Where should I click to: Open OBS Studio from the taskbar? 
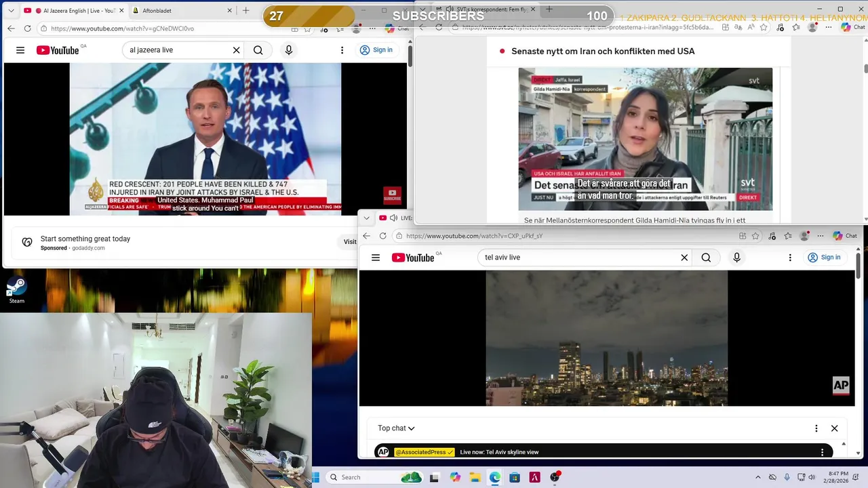(x=555, y=477)
